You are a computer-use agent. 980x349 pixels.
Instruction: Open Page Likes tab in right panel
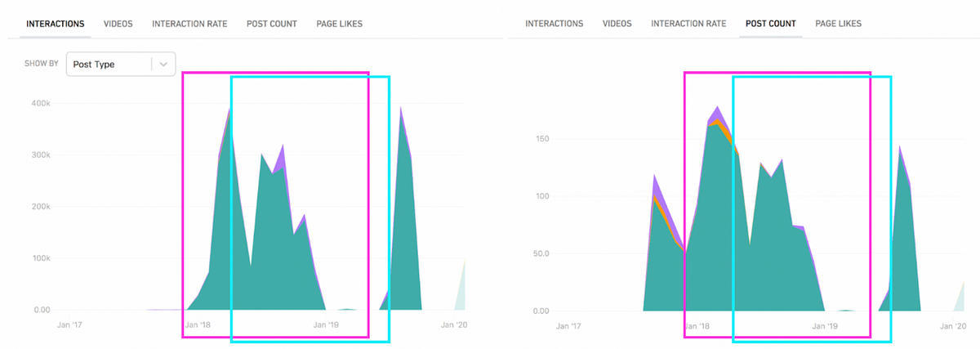[x=839, y=24]
